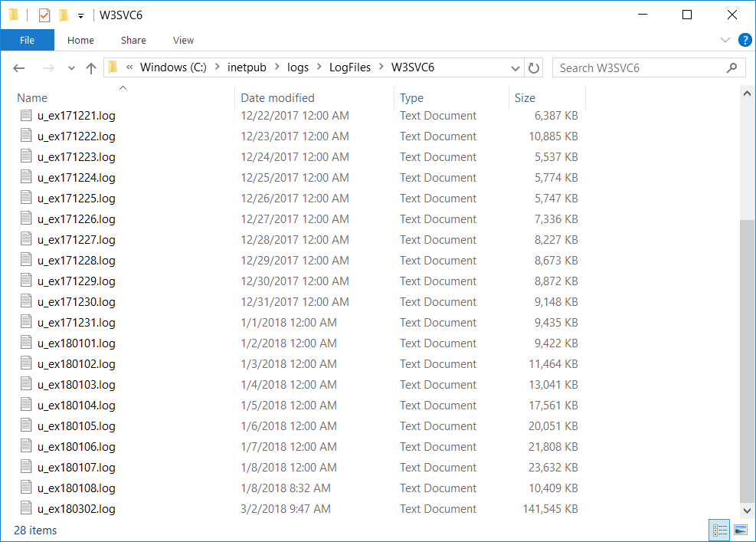Open recent locations dropdown
The width and height of the screenshot is (756, 542).
tap(71, 68)
